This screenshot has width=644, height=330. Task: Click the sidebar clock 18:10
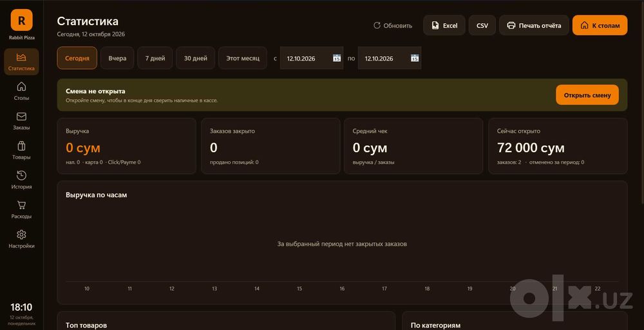(21, 307)
